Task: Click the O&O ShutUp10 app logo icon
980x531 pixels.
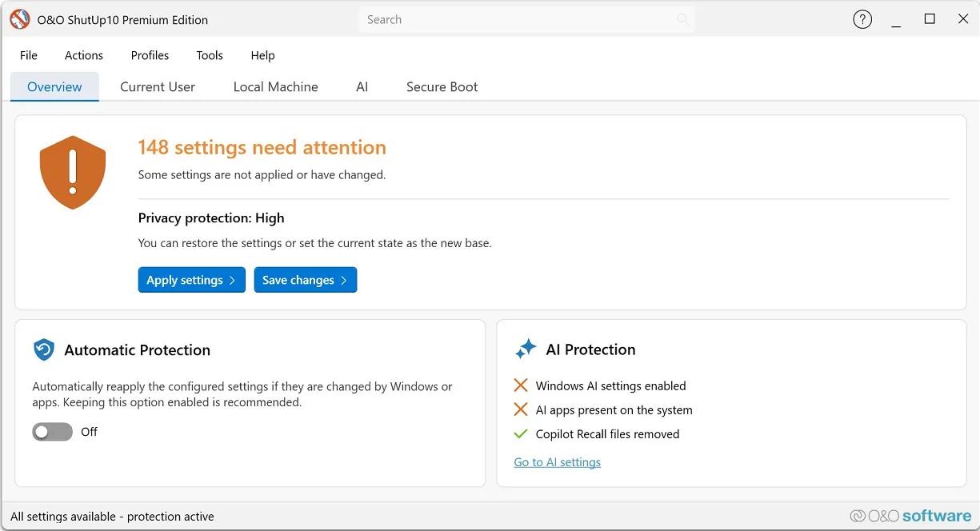Action: coord(19,20)
